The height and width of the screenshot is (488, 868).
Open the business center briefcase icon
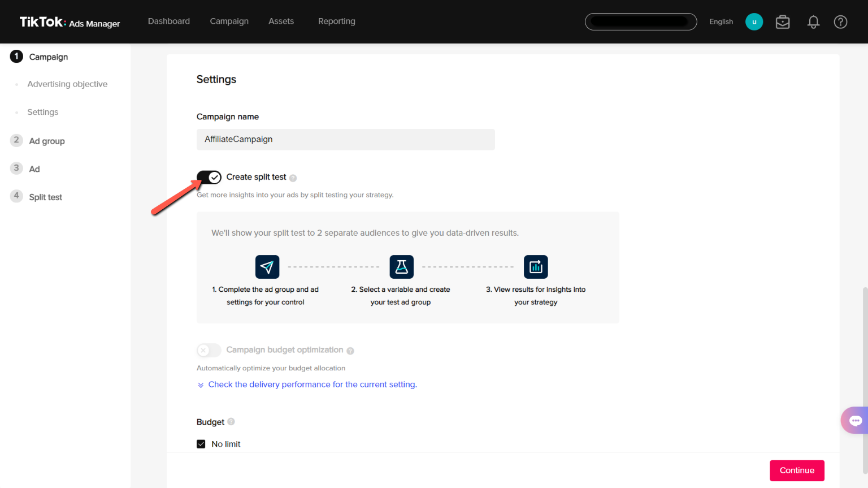pos(783,21)
